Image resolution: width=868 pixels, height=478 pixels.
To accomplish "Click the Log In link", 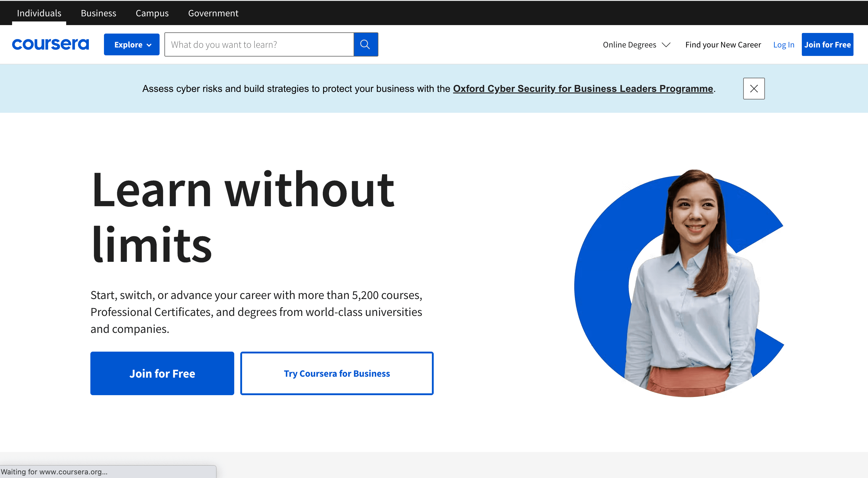I will pyautogui.click(x=783, y=44).
